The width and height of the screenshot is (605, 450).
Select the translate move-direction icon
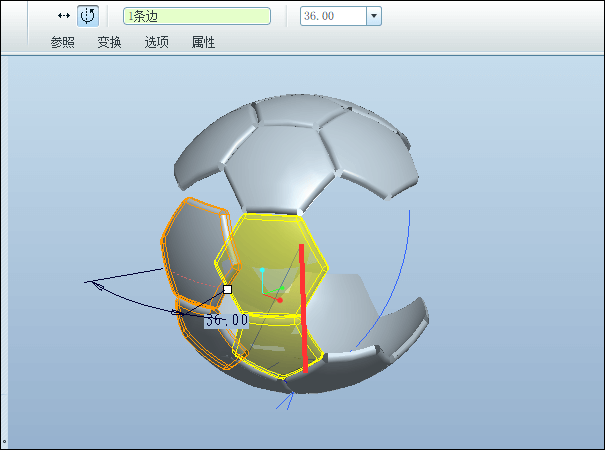tap(64, 16)
